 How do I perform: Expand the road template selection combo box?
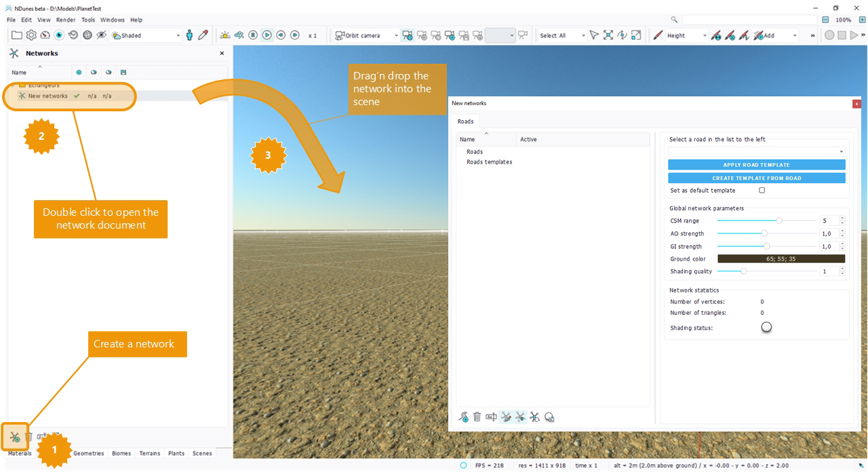coord(756,151)
